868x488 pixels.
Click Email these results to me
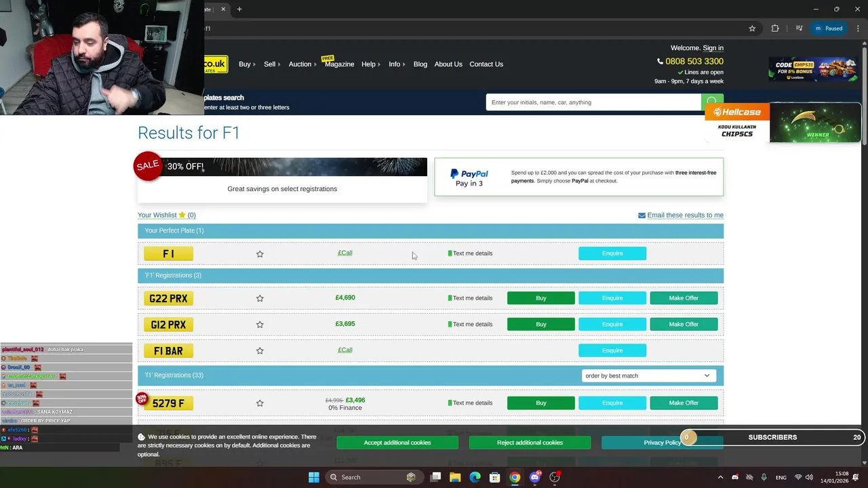point(685,215)
